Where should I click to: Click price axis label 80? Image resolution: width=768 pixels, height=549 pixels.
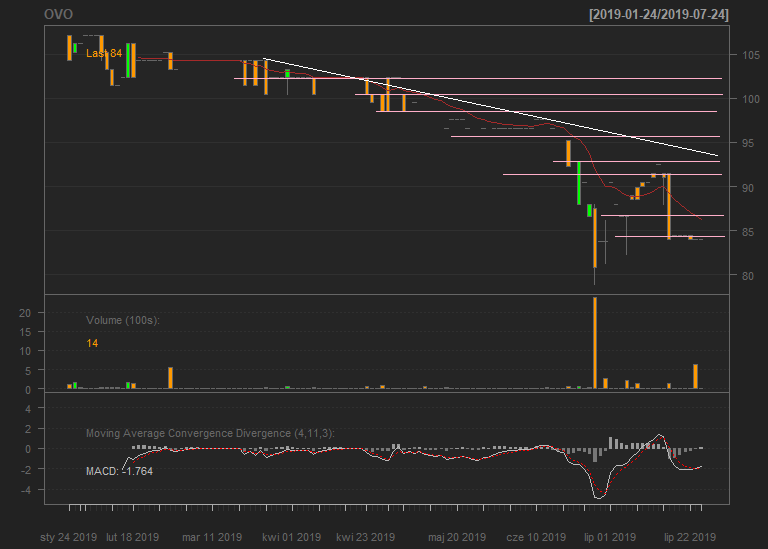(748, 276)
